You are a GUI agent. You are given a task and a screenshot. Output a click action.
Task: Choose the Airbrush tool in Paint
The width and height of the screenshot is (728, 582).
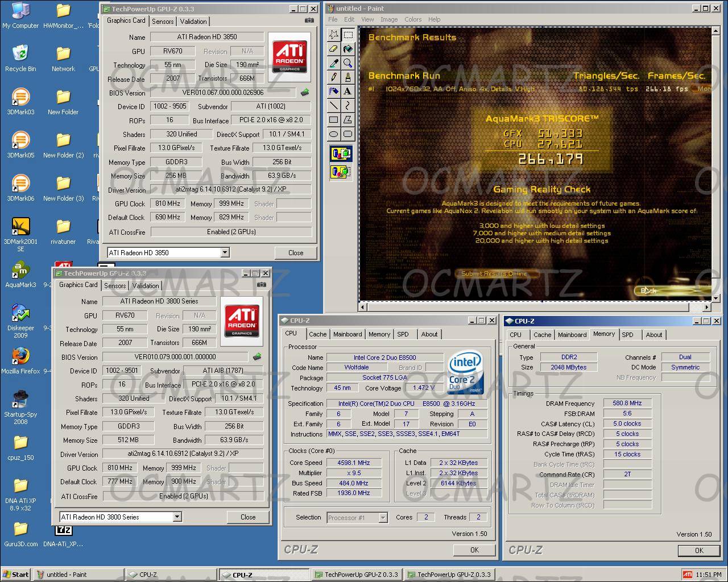click(334, 92)
